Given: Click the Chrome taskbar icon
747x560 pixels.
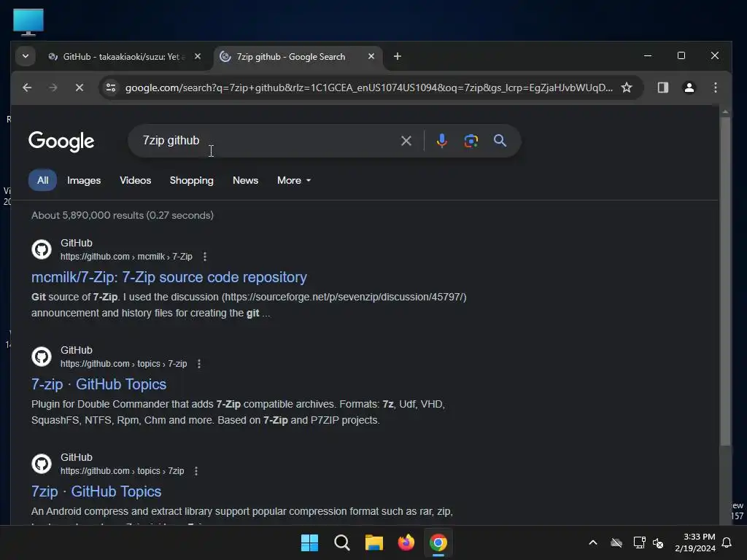Looking at the screenshot, I should click(438, 542).
